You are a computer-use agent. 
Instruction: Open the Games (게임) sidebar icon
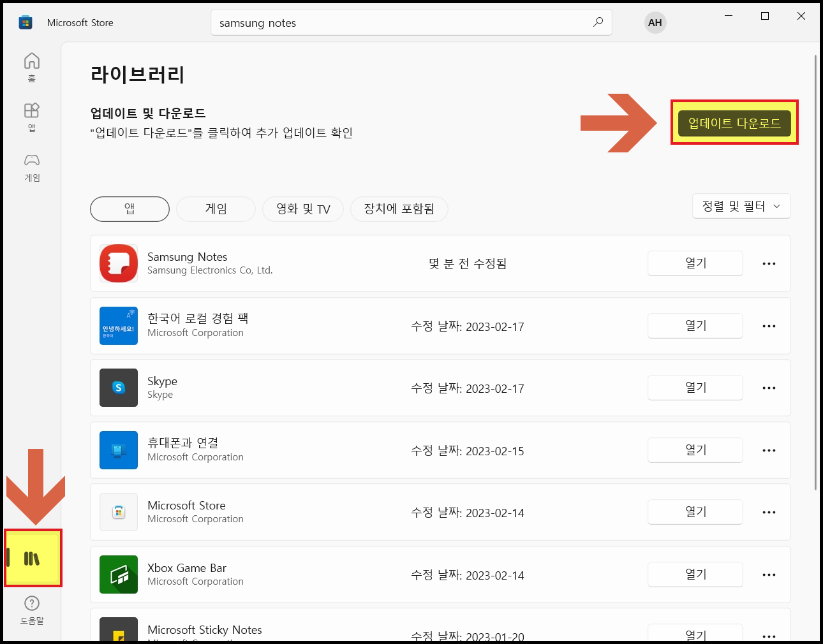[32, 167]
